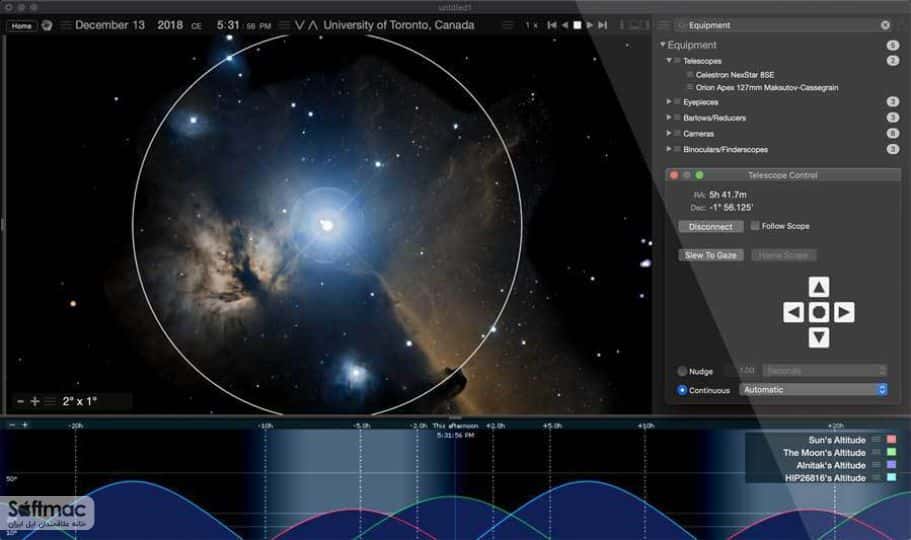911x540 pixels.
Task: Click the Cameras count badge
Action: pos(893,133)
